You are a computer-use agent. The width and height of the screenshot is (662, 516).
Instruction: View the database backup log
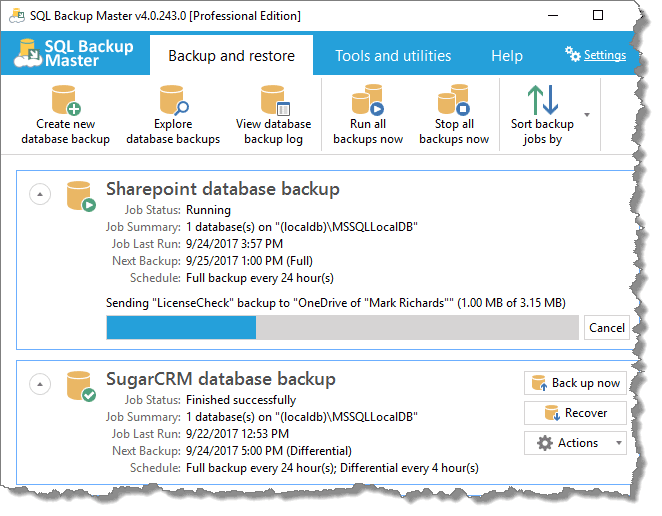coord(274,101)
